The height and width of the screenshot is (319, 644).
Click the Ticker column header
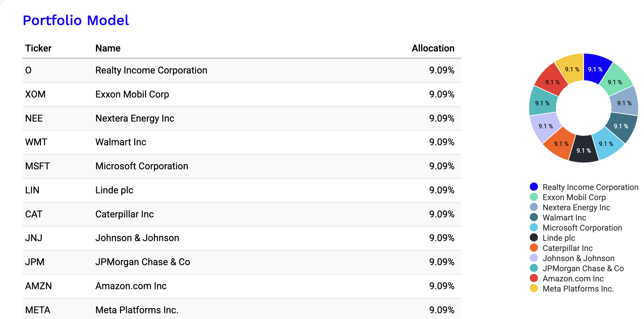[38, 48]
